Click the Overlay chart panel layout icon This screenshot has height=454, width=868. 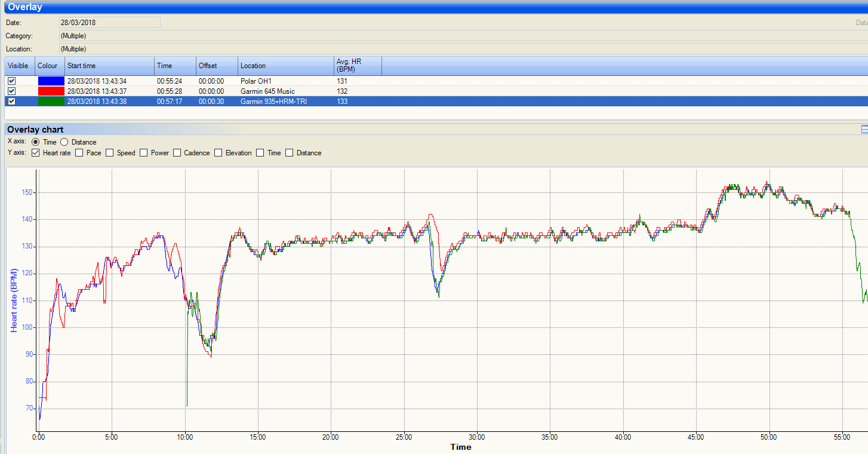coord(864,130)
